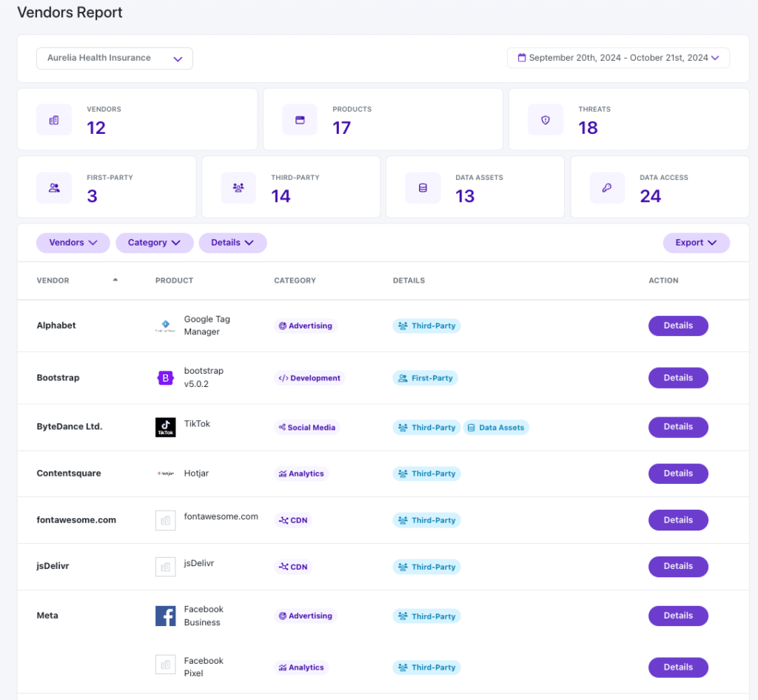
Task: Open the date range picker
Action: [x=618, y=58]
